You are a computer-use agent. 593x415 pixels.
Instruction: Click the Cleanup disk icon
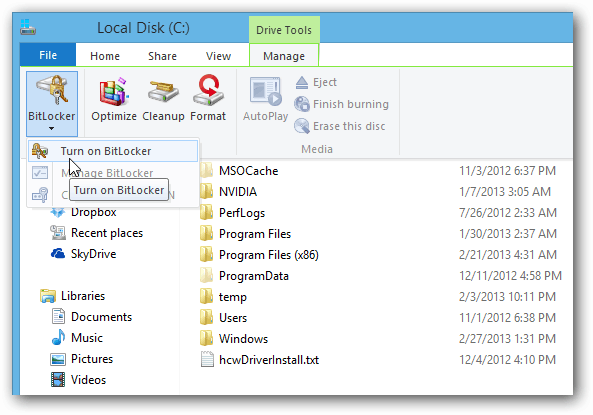[163, 92]
